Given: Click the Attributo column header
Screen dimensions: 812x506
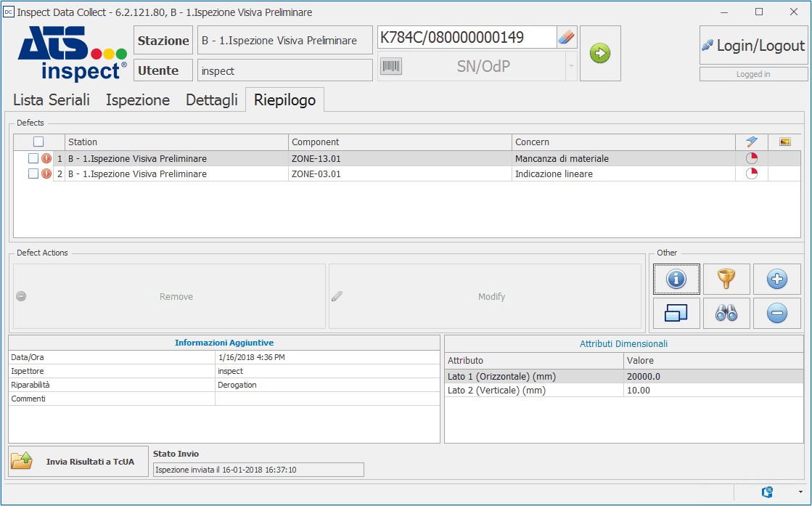Looking at the screenshot, I should tap(534, 360).
